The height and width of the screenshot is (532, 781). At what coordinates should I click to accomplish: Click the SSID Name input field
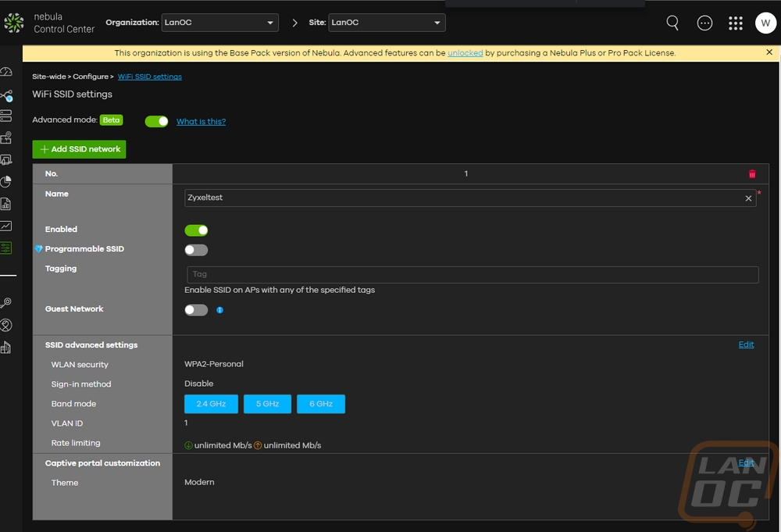click(470, 198)
